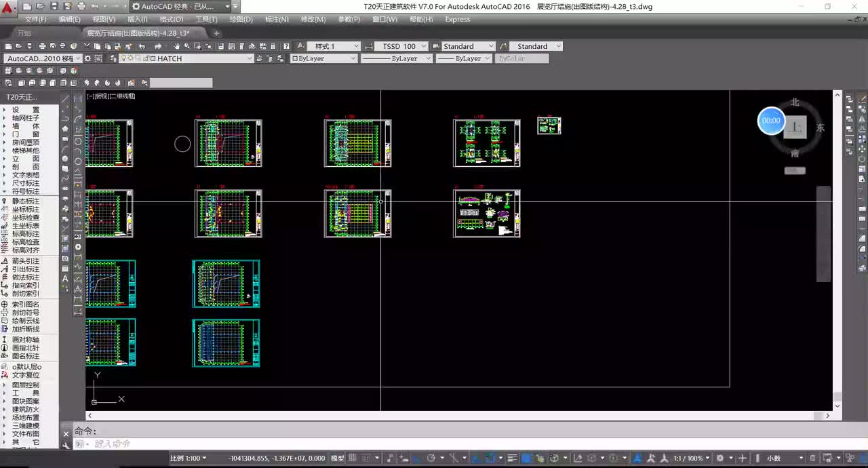Click the workspace settings gear icon
Viewport: 868px width, 468px height.
coord(87,58)
